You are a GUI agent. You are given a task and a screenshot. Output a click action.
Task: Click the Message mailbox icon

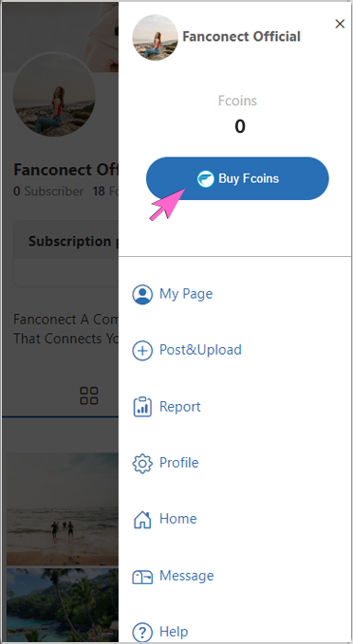click(x=142, y=577)
